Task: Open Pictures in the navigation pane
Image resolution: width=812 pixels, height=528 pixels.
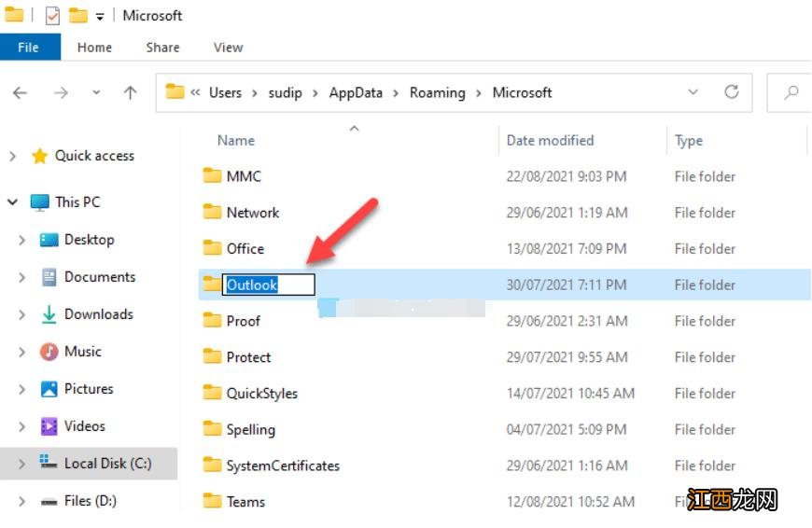Action: tap(89, 389)
